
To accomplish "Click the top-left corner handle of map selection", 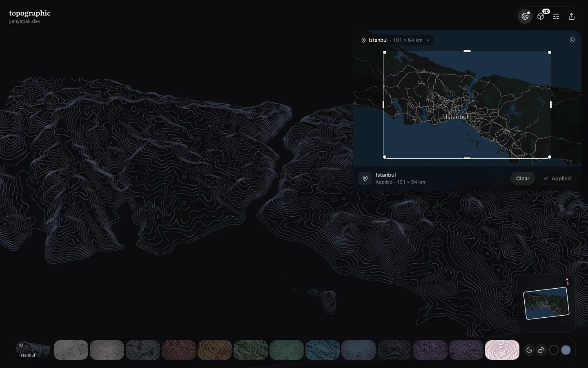I will [x=385, y=52].
